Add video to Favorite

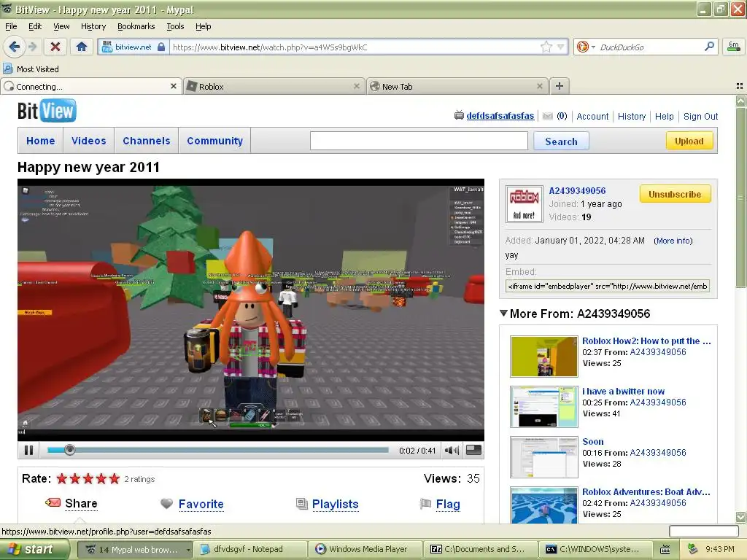click(x=201, y=504)
